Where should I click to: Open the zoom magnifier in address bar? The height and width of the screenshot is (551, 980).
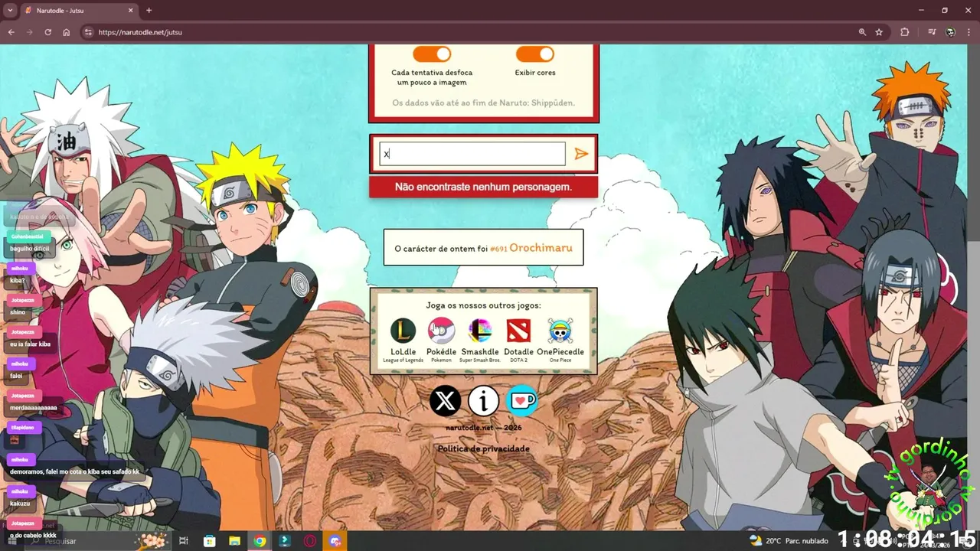coord(862,32)
